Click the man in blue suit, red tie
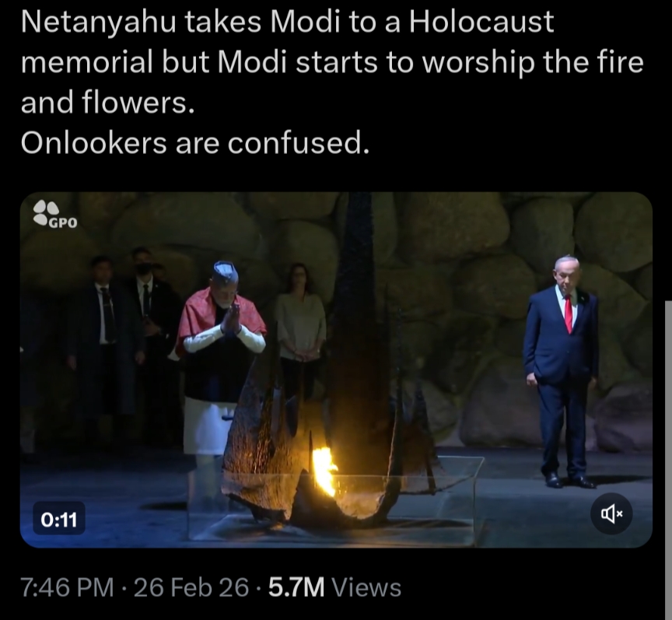 click(x=561, y=371)
